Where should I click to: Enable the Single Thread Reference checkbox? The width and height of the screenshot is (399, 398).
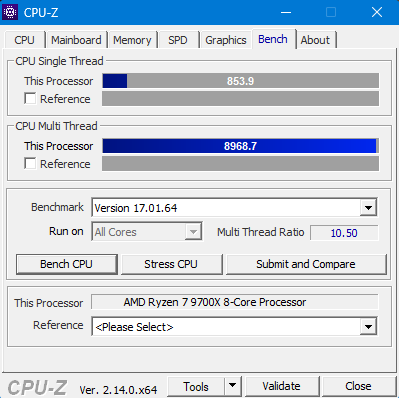(x=30, y=99)
